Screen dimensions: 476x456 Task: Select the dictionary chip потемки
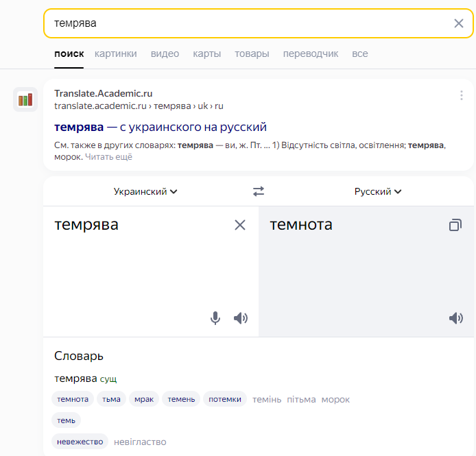[225, 399]
